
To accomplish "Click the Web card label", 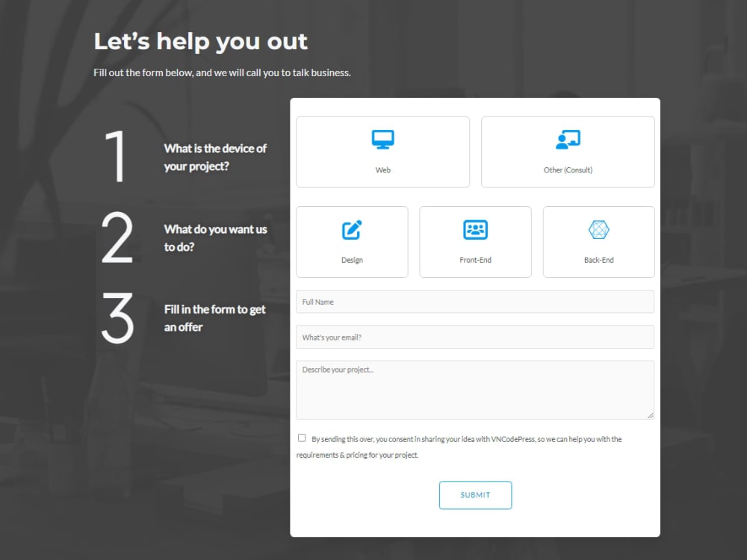I will pyautogui.click(x=382, y=170).
